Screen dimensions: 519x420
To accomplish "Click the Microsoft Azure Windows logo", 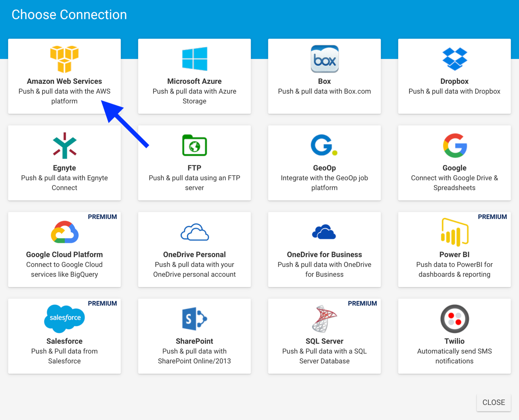I will [195, 59].
